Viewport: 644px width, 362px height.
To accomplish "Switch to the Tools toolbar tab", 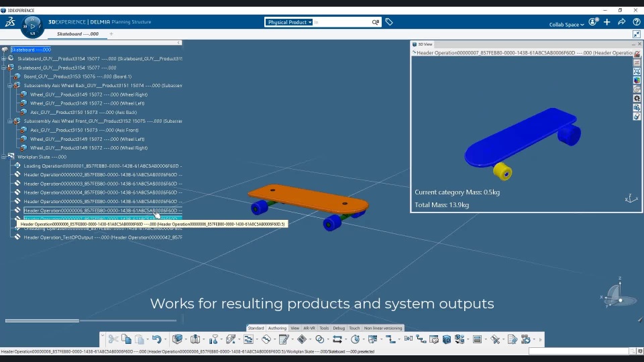I will click(x=324, y=328).
